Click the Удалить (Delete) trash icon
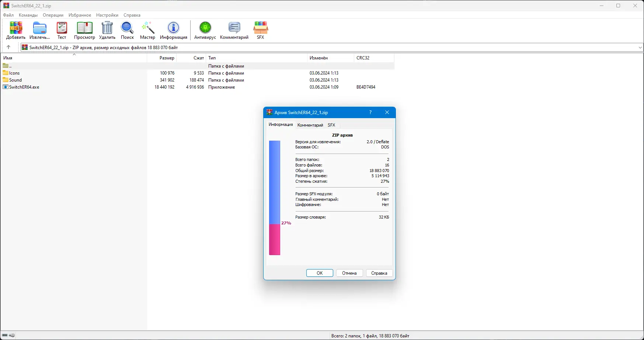This screenshot has width=644, height=340. (107, 28)
